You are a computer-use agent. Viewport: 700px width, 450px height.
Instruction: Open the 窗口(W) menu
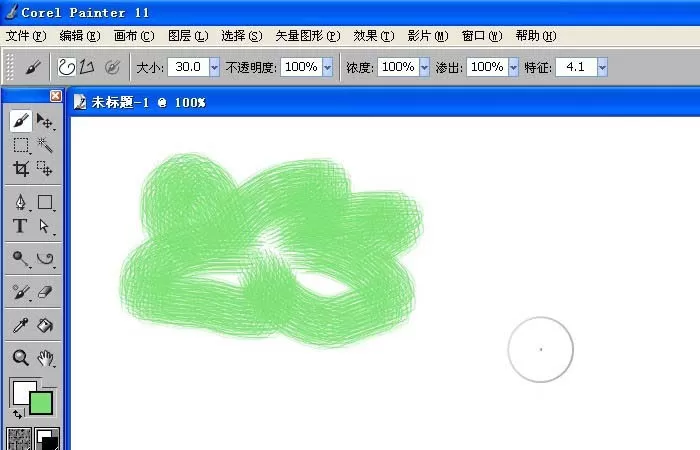pos(482,36)
